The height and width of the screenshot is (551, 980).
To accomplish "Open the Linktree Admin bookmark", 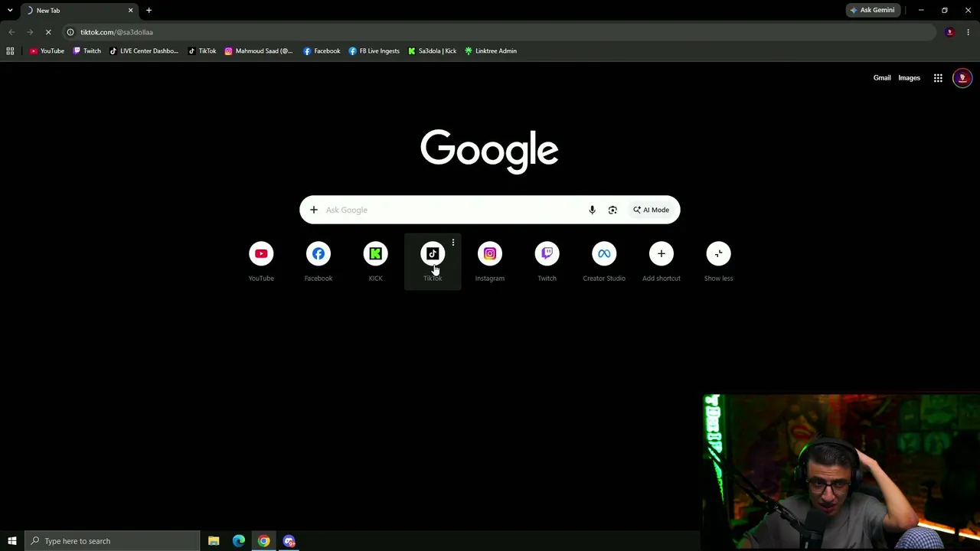I will point(491,51).
